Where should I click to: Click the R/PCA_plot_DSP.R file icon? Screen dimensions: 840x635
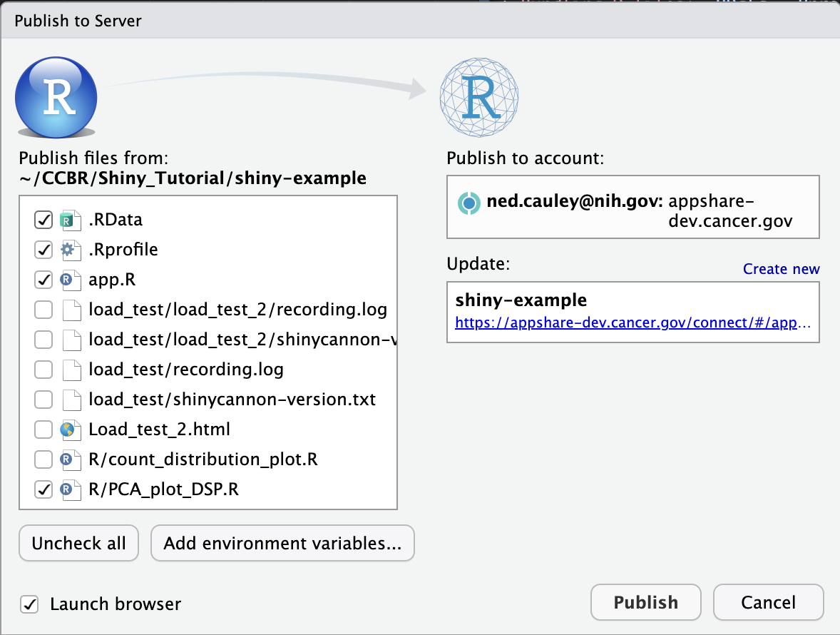[x=68, y=489]
